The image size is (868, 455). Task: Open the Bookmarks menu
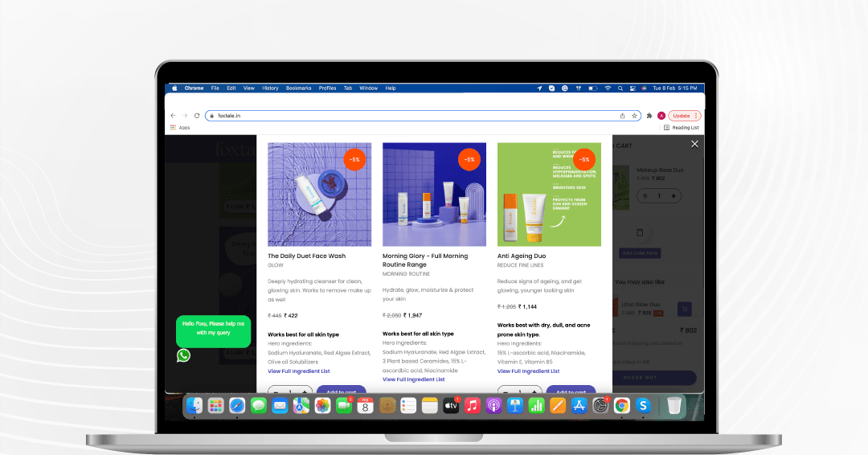[298, 88]
